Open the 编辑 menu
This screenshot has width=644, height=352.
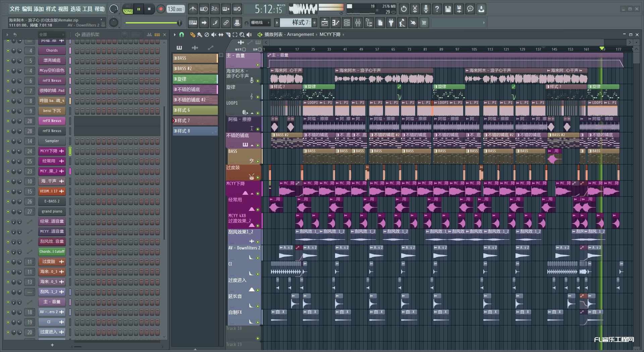27,9
